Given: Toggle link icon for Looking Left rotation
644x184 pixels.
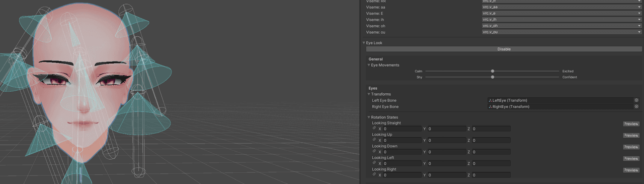Looking at the screenshot, I should [374, 163].
